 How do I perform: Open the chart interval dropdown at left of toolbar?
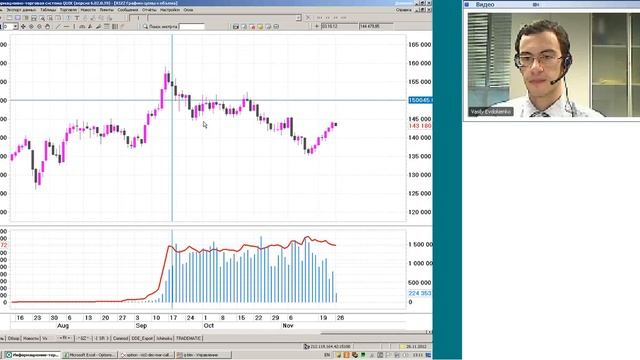coord(16,27)
